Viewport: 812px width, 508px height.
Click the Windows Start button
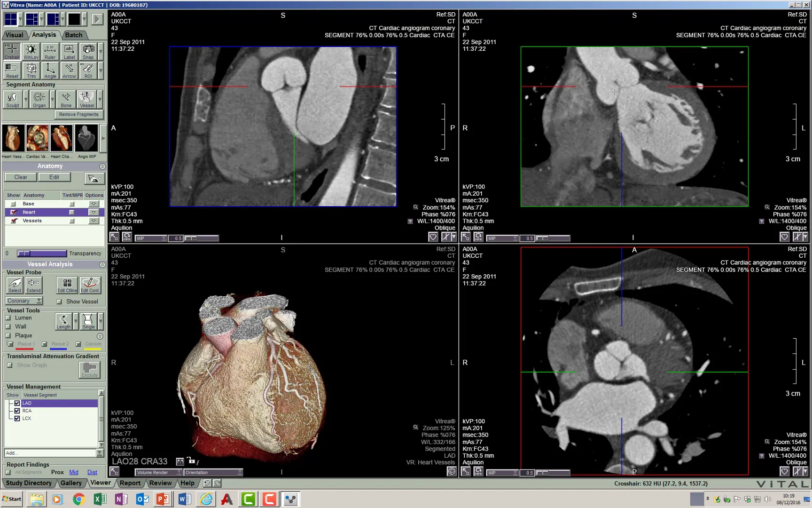coord(12,499)
